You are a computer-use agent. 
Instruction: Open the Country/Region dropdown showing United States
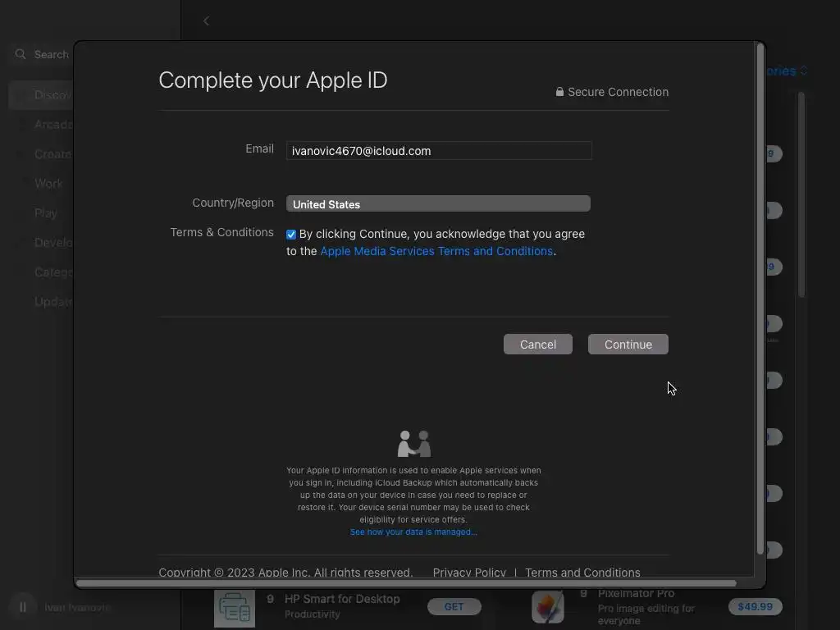pyautogui.click(x=438, y=203)
